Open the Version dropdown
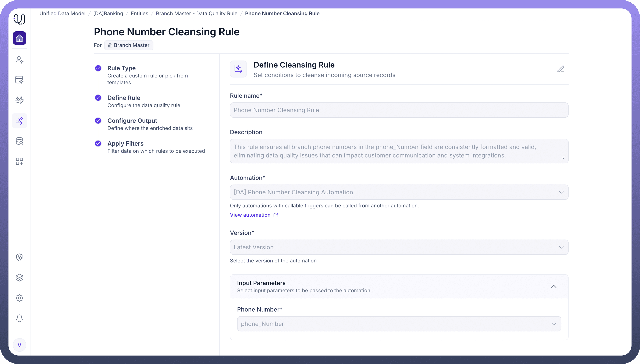640x364 pixels. point(399,247)
